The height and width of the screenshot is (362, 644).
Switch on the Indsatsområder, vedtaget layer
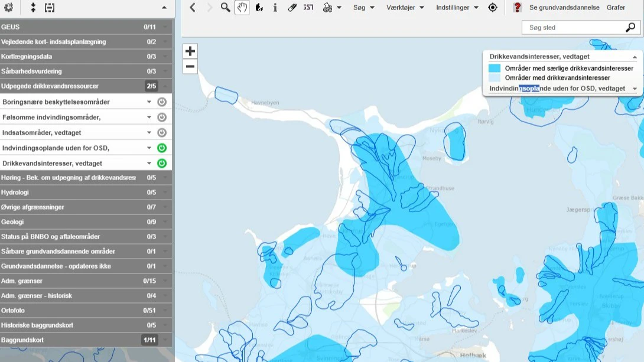(x=162, y=132)
